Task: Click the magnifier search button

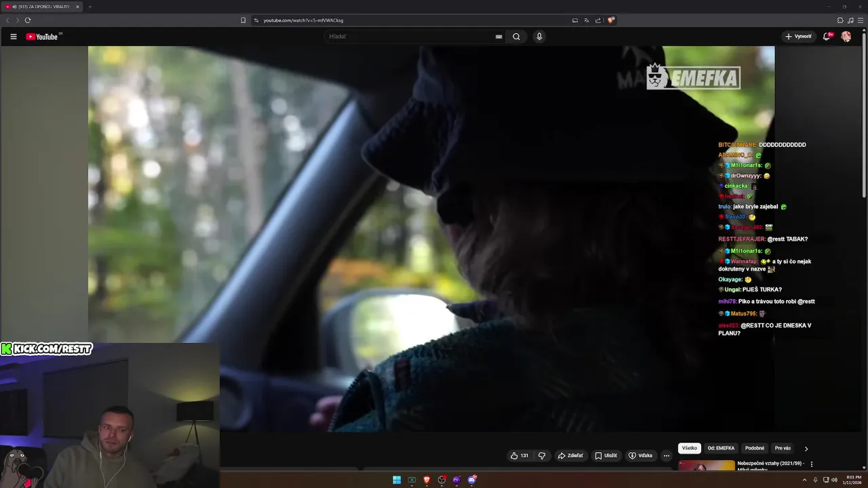Action: point(516,37)
